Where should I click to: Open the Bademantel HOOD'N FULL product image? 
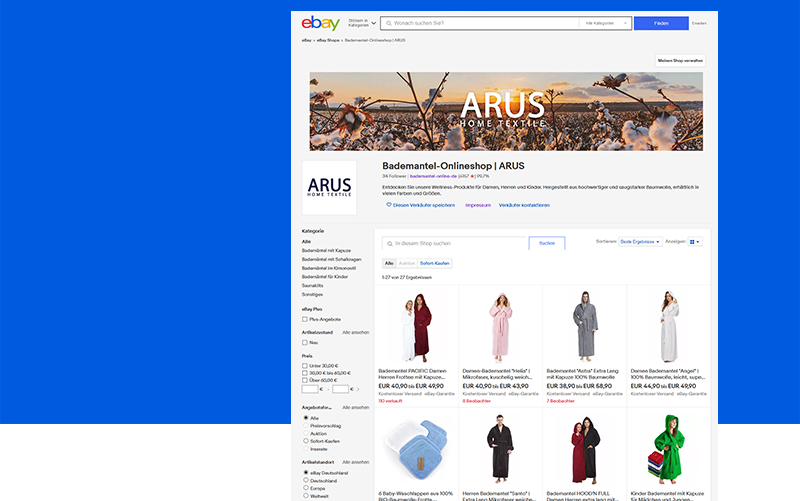[x=585, y=449]
